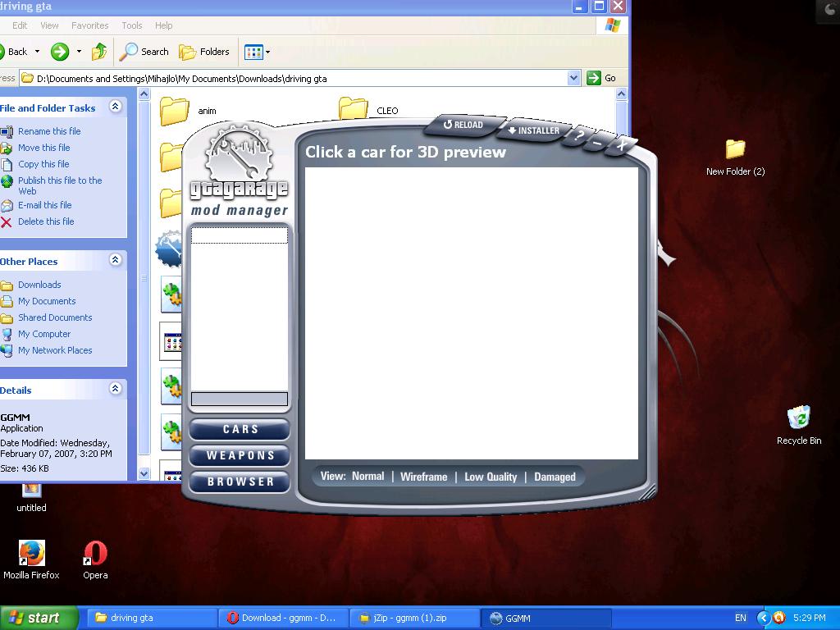Collapse the File and Folder Tasks panel
Image resolution: width=840 pixels, height=630 pixels.
[115, 106]
